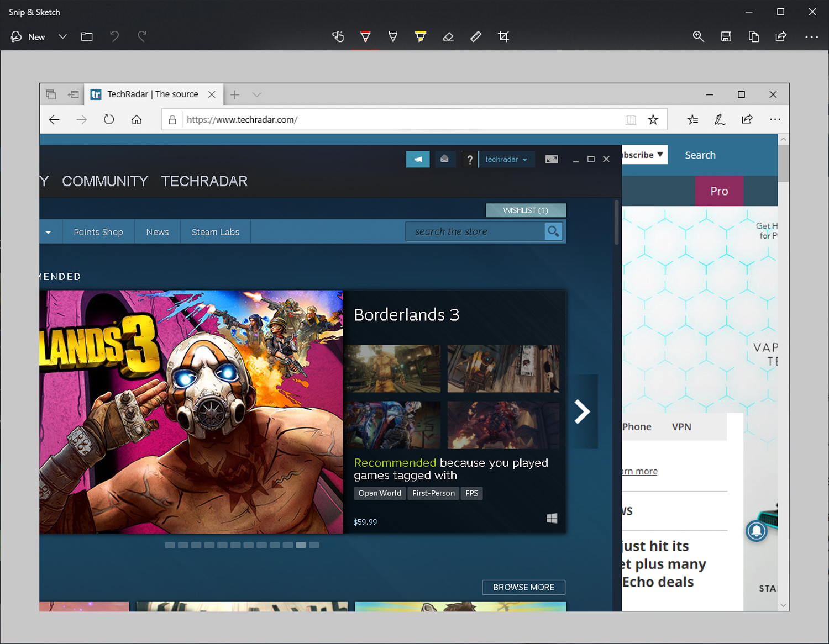
Task: Refresh the Edge page
Action: click(109, 119)
